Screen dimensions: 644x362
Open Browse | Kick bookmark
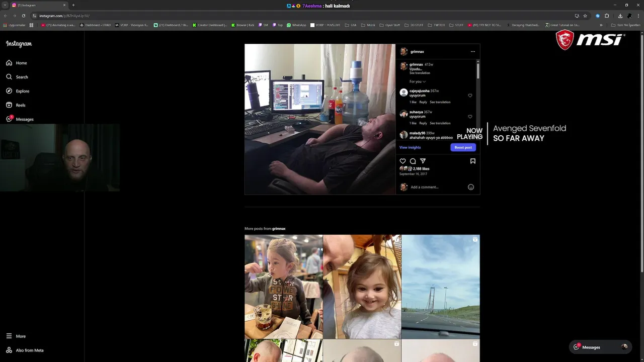[x=243, y=25]
